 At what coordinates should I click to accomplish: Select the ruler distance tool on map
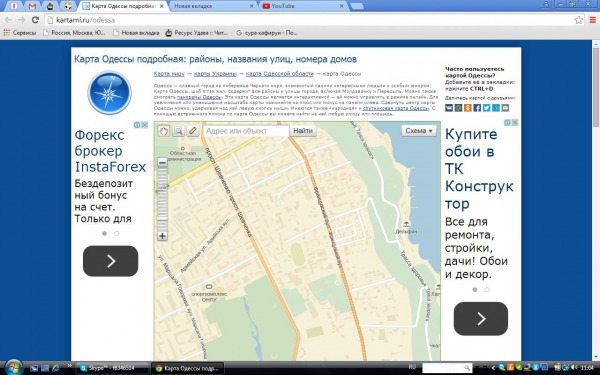click(192, 131)
